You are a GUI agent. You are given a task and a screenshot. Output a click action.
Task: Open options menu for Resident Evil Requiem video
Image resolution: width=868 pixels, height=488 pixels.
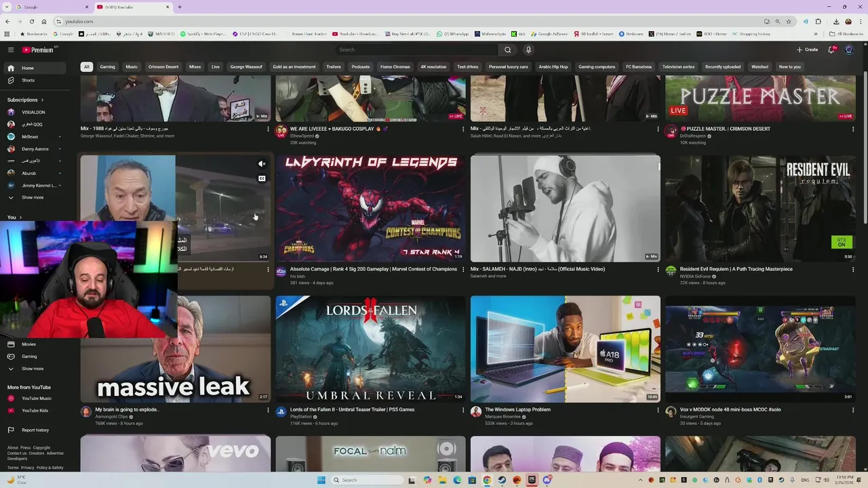point(853,270)
